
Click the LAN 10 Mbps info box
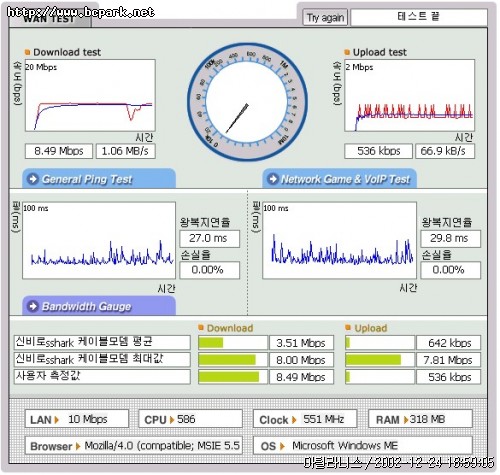click(x=77, y=419)
